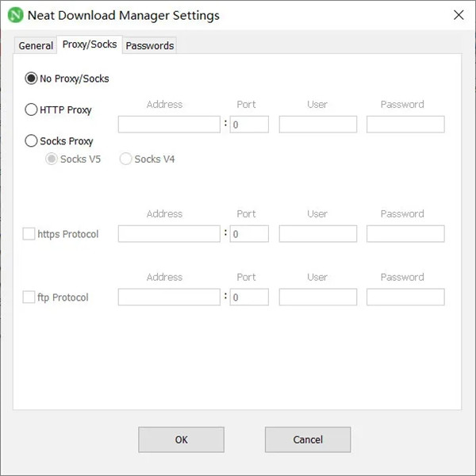Switch to the General tab
The height and width of the screenshot is (476, 476).
(36, 46)
